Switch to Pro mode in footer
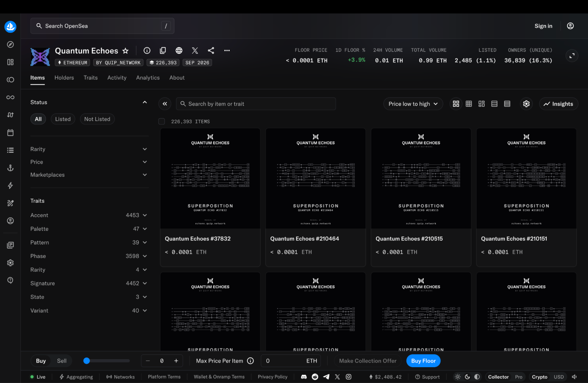The height and width of the screenshot is (383, 588). click(519, 377)
